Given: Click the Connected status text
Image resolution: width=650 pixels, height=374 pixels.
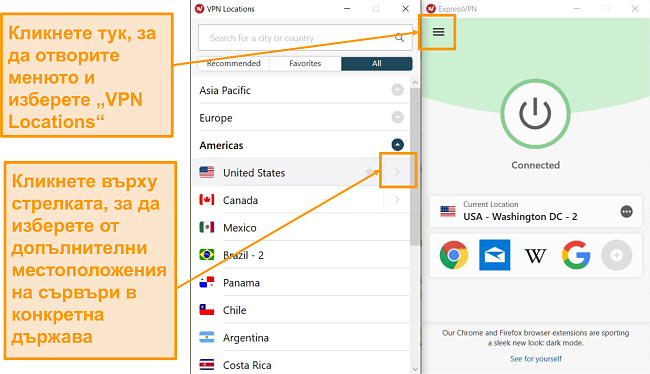Looking at the screenshot, I should point(535,165).
